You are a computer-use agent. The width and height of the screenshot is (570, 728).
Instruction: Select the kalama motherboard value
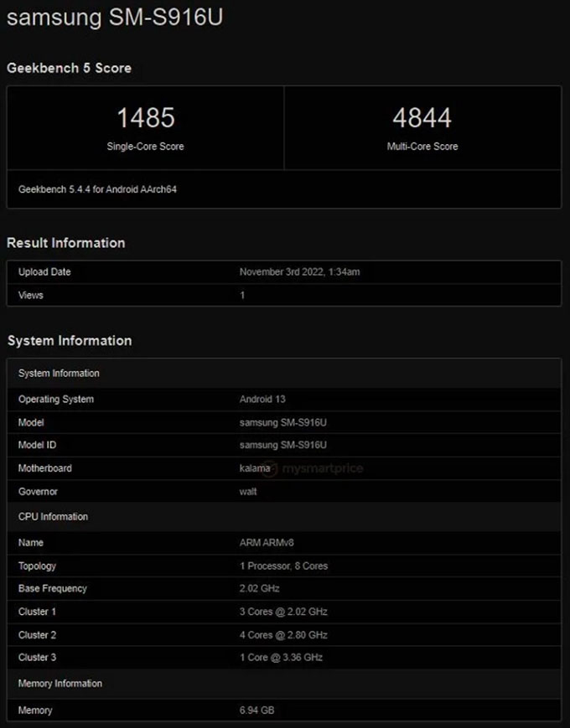(255, 468)
